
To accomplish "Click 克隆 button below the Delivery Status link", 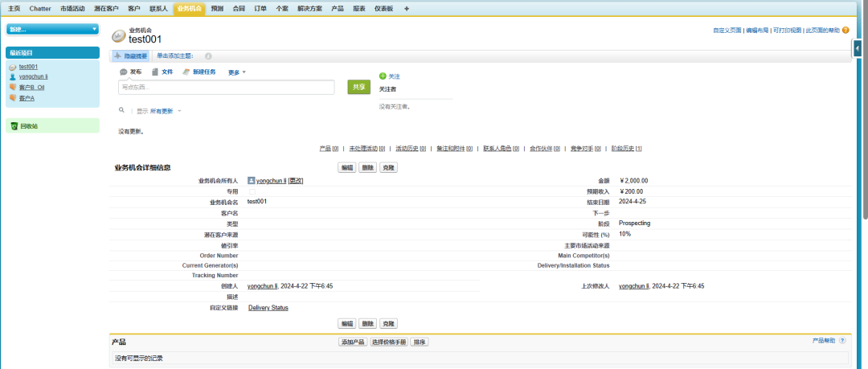I will [x=389, y=323].
